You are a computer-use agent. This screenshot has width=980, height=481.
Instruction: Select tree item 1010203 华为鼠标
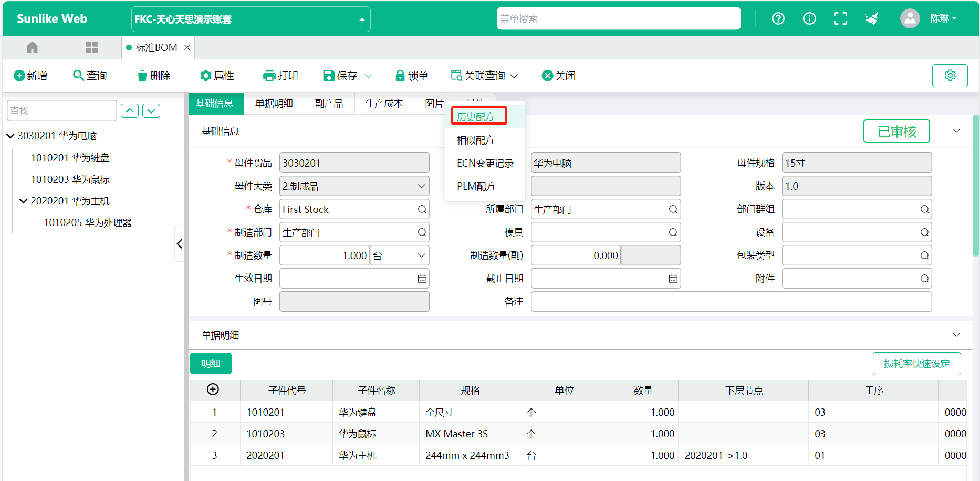coord(70,179)
